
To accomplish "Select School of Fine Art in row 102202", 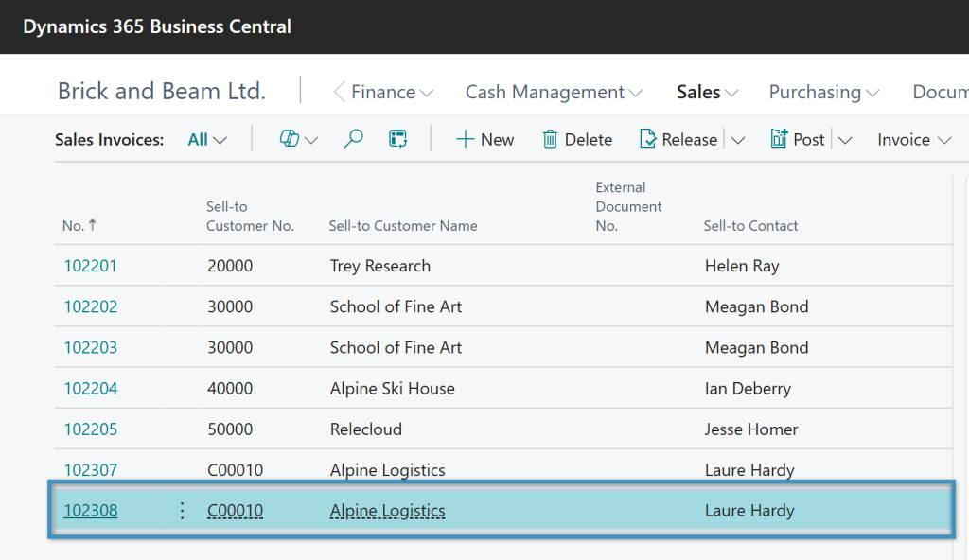I will (396, 306).
